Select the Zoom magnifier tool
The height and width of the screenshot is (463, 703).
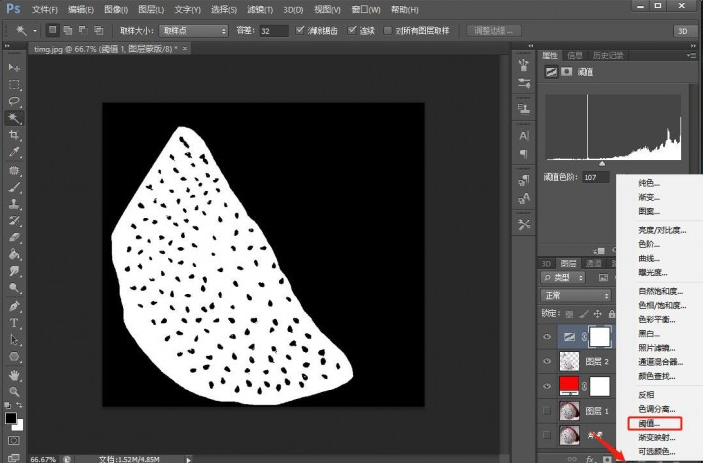tap(15, 391)
